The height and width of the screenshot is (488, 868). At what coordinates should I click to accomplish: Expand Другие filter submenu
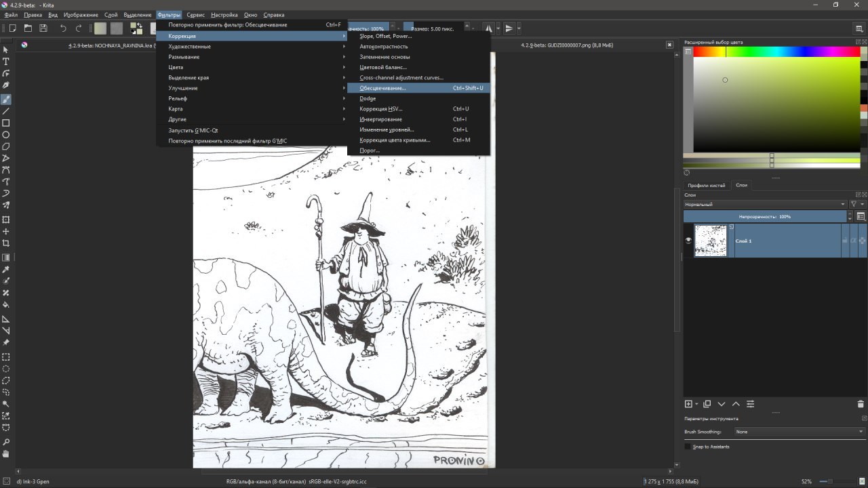[252, 119]
